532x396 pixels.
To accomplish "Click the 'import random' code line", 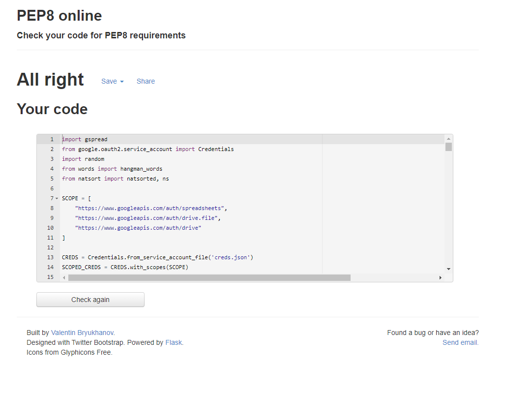I will click(83, 159).
